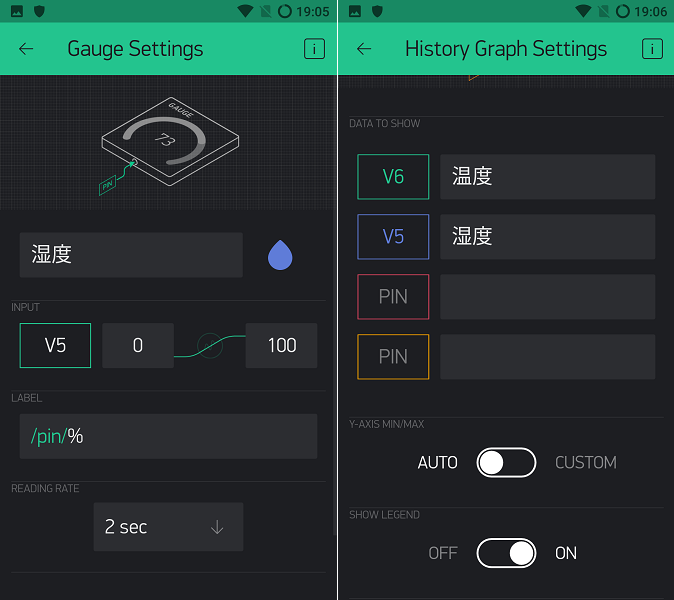Edit name field next to red PIN
674x600 pixels.
coord(548,297)
